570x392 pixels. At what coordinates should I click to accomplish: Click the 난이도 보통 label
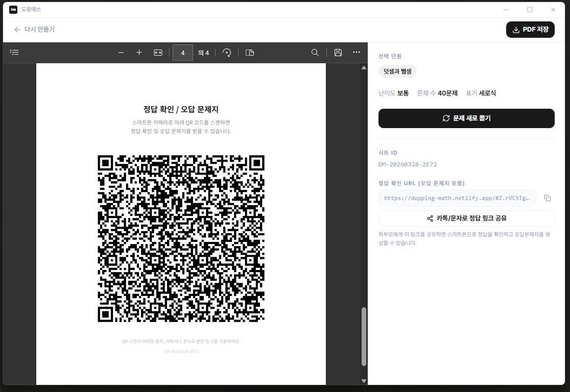pos(393,93)
